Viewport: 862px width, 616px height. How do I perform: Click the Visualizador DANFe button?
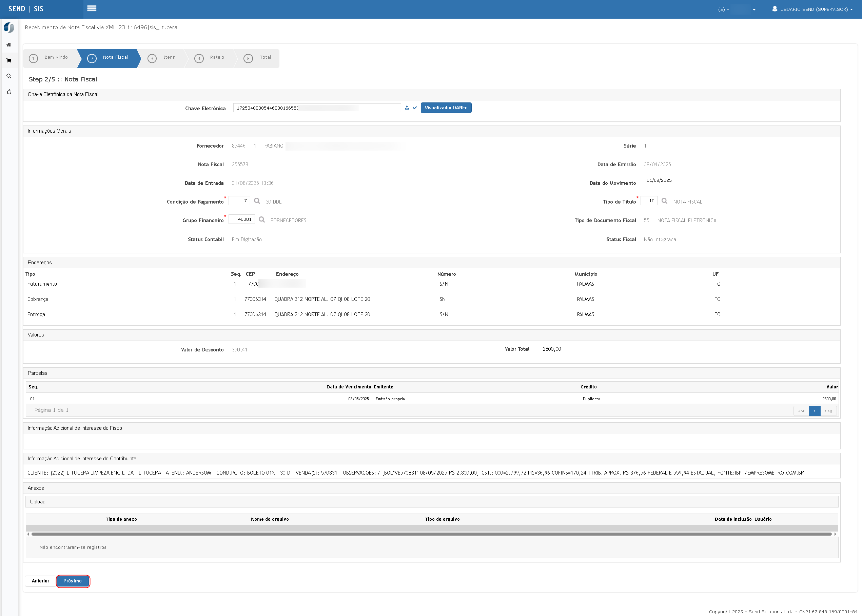tap(446, 108)
